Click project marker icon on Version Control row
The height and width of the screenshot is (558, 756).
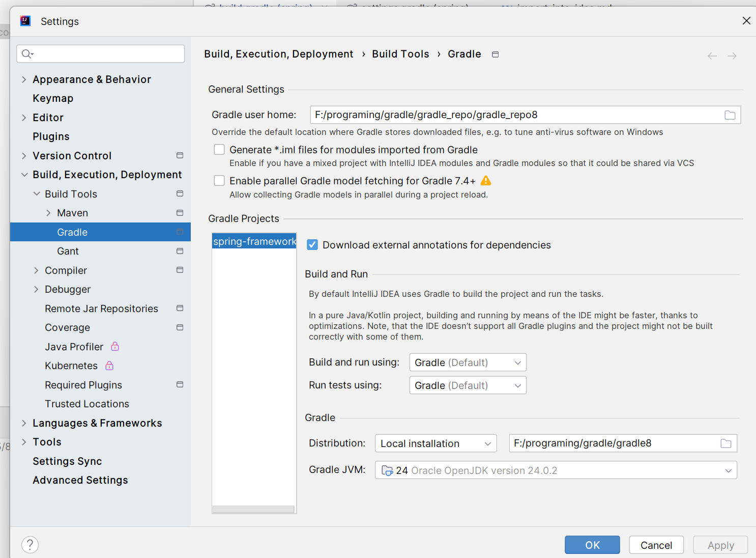pyautogui.click(x=180, y=155)
